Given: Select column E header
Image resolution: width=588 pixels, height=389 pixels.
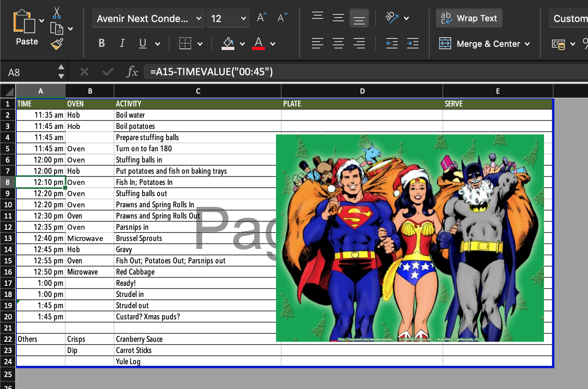Looking at the screenshot, I should [x=498, y=91].
